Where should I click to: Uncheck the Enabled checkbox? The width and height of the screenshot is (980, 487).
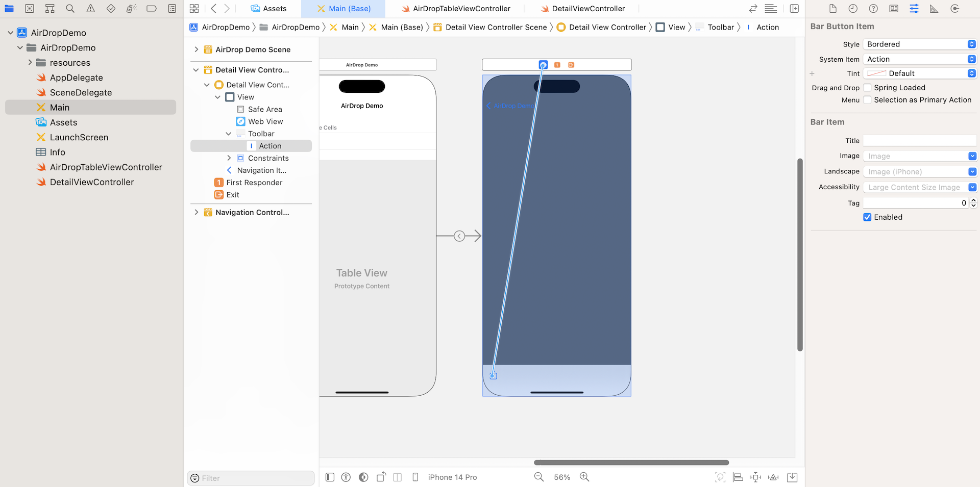[x=867, y=217]
